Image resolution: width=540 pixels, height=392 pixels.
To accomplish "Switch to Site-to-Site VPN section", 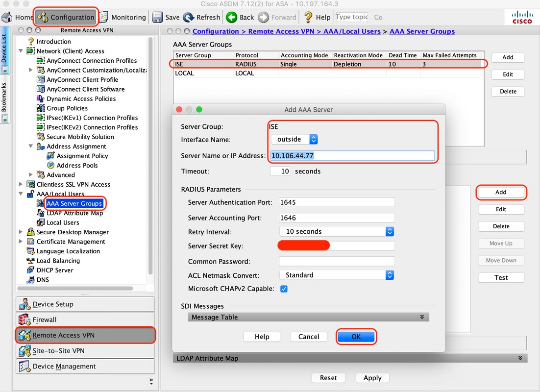I will click(85, 351).
